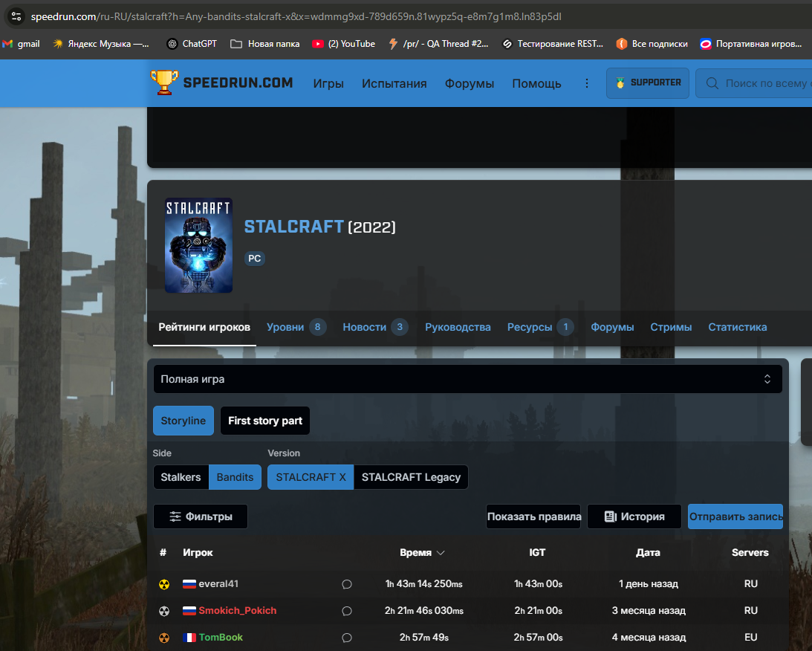Open the STALCRAFT game title link
812x651 pixels.
pyautogui.click(x=293, y=227)
